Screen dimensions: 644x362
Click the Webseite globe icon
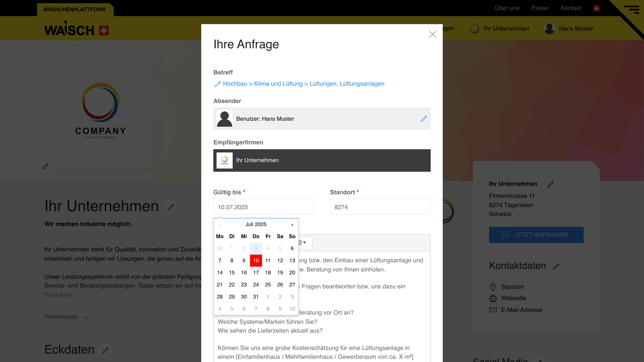click(493, 298)
